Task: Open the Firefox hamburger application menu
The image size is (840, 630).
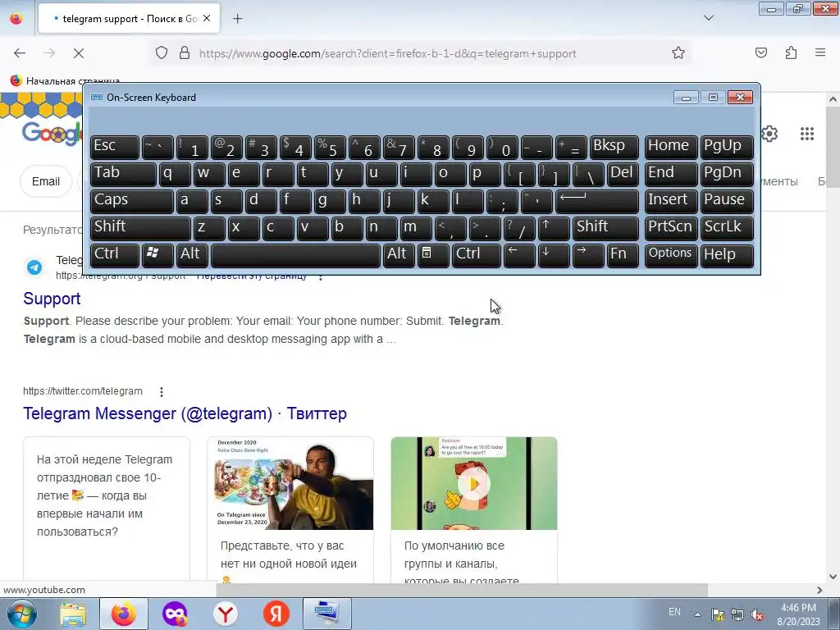Action: (820, 53)
